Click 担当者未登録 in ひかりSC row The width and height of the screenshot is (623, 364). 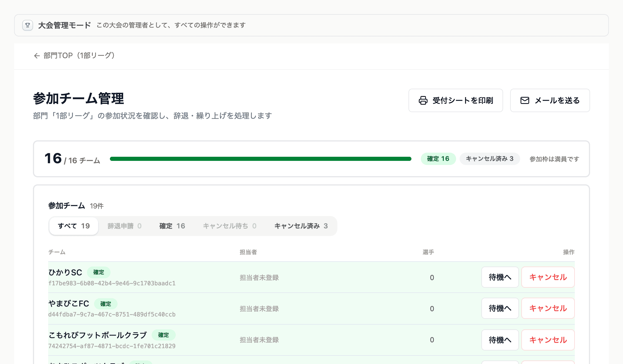[259, 277]
